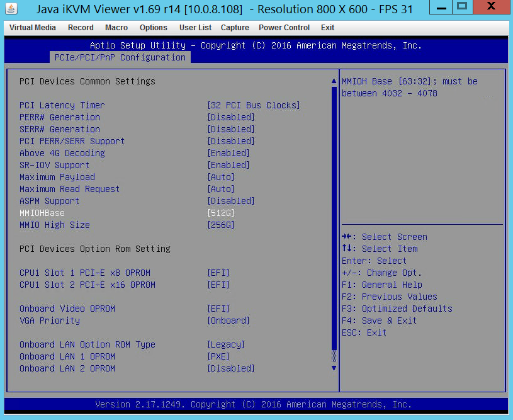Minimize the iKVM Viewer window
Viewport: 513px width, 420px height.
441,7
